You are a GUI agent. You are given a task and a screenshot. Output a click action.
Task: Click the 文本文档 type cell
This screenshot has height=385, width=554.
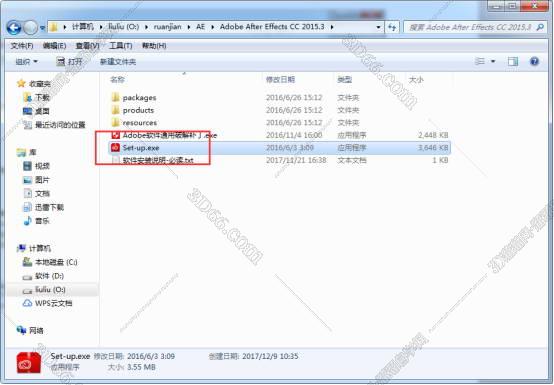[352, 160]
